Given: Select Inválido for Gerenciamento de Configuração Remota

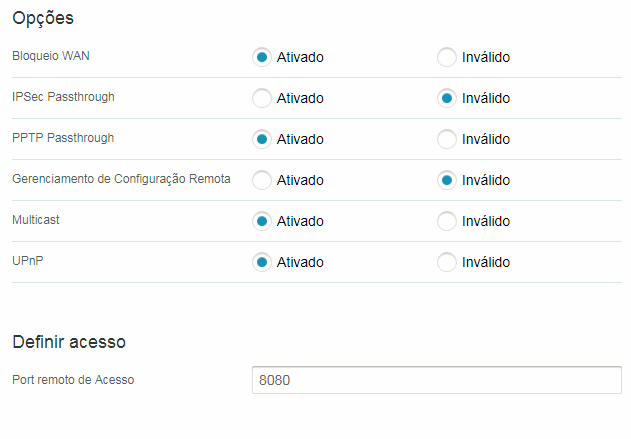Looking at the screenshot, I should [447, 180].
